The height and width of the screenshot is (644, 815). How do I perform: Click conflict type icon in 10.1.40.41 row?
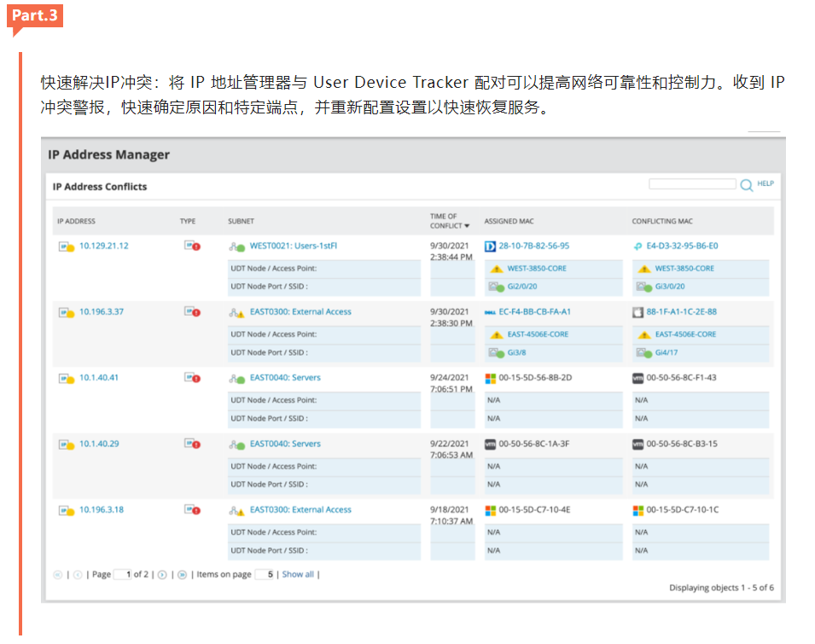[x=192, y=378]
